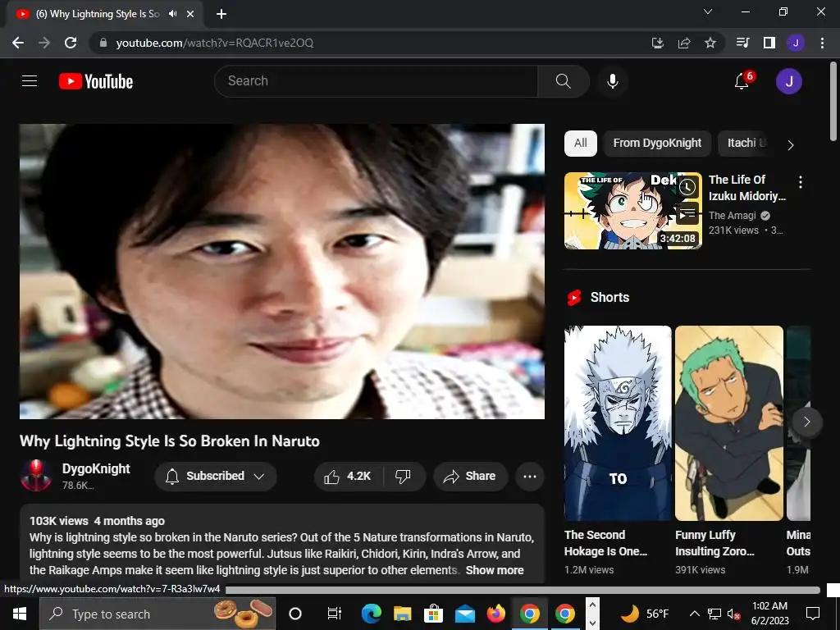This screenshot has height=630, width=840.
Task: Open Funny Luffy Insulting Zoro short
Action: [729, 423]
